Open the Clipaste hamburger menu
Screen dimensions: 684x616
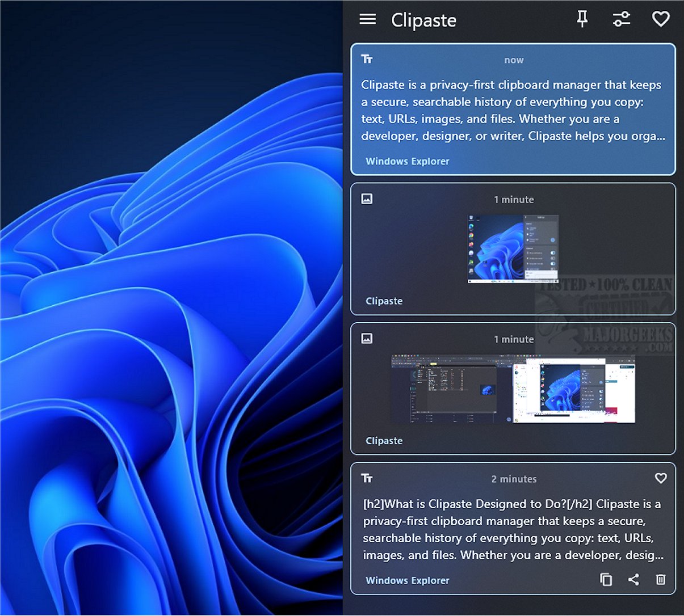pos(368,19)
